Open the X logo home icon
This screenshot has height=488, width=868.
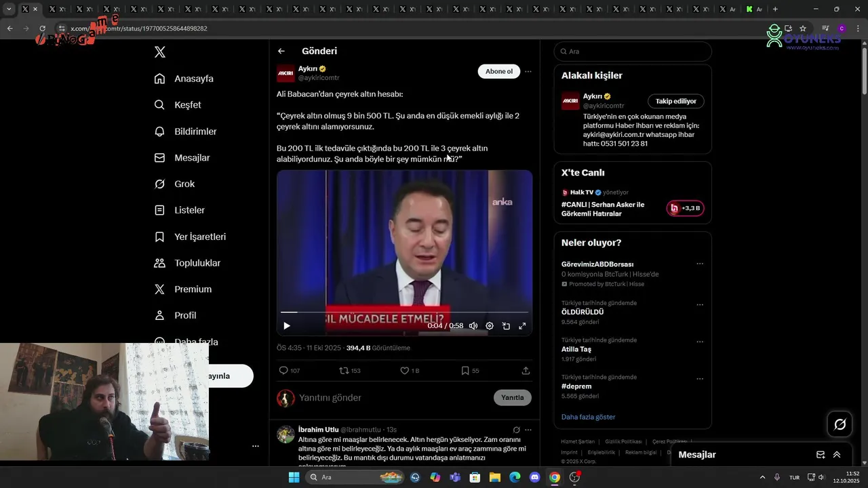click(x=159, y=52)
